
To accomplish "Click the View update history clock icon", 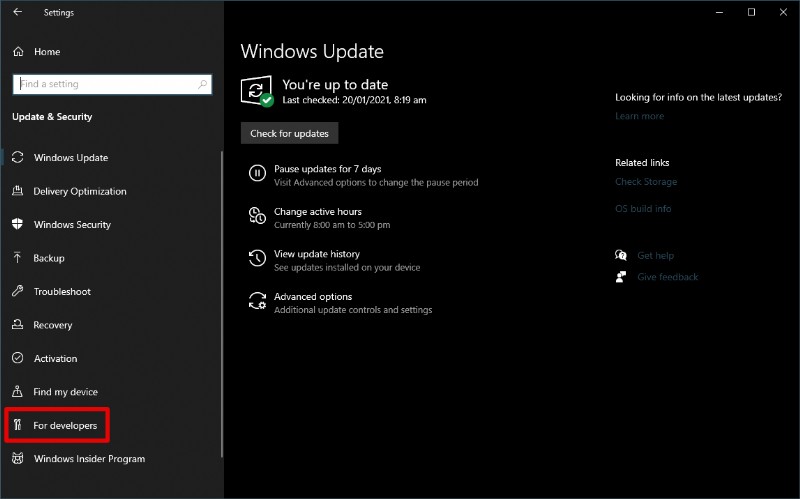I will pyautogui.click(x=257, y=259).
